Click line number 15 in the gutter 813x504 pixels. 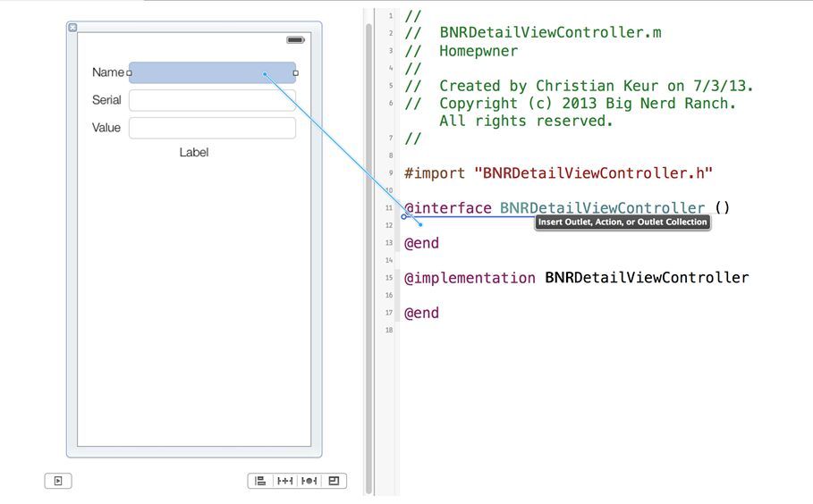[x=389, y=278]
